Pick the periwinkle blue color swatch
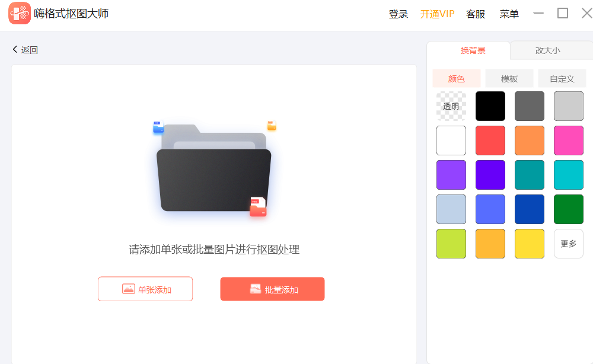Image resolution: width=593 pixels, height=364 pixels. tap(490, 209)
